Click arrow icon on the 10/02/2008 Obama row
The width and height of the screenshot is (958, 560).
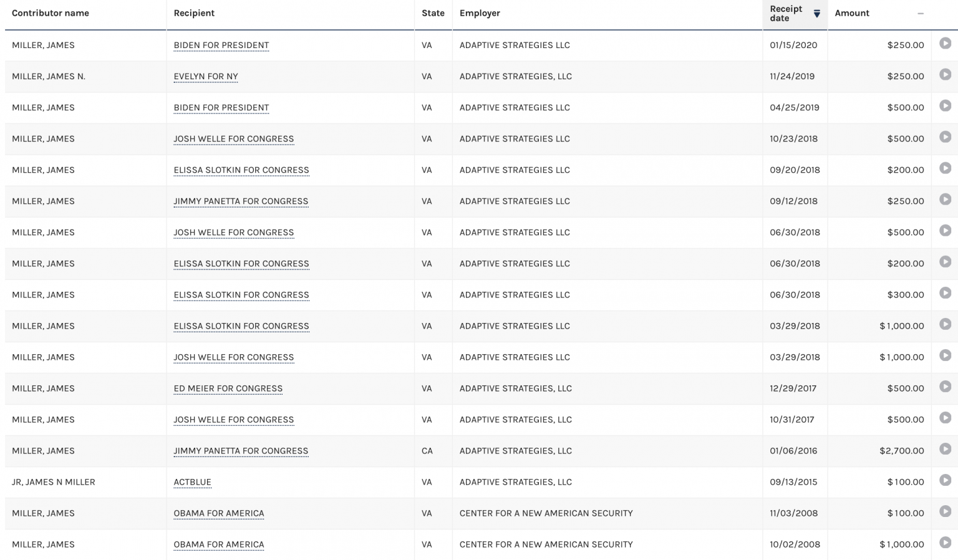click(945, 543)
